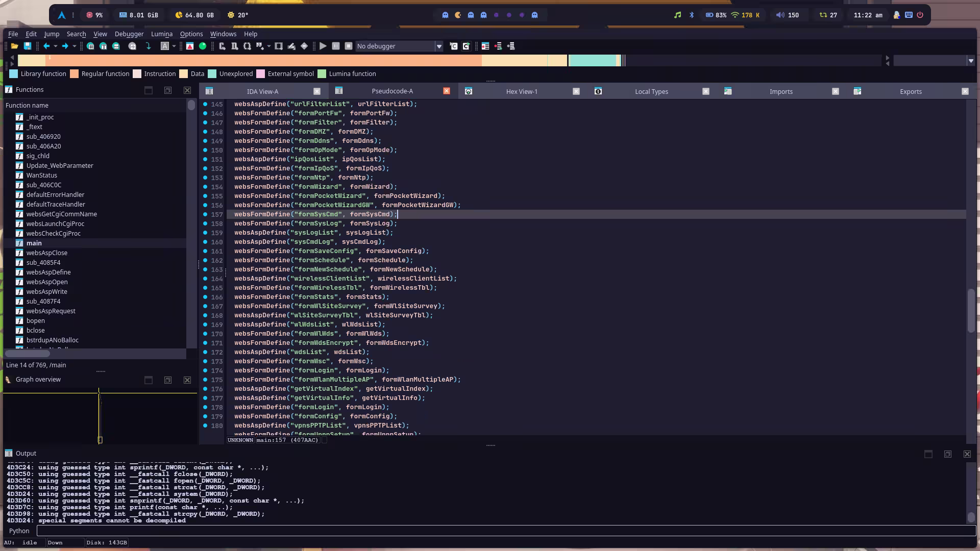This screenshot has width=980, height=551.
Task: Select websAspDefine in the Functions list
Action: click(x=48, y=272)
